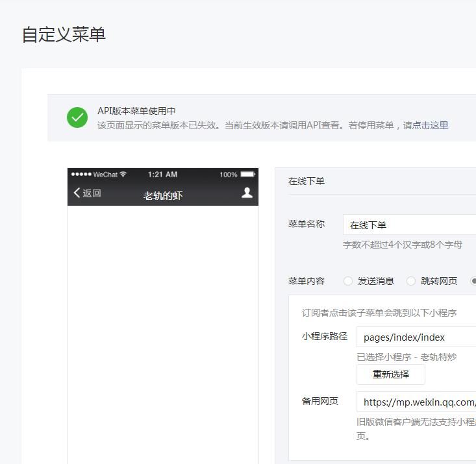Select the 发送消息 radio button
Viewport: 476px width, 464px height.
[348, 281]
